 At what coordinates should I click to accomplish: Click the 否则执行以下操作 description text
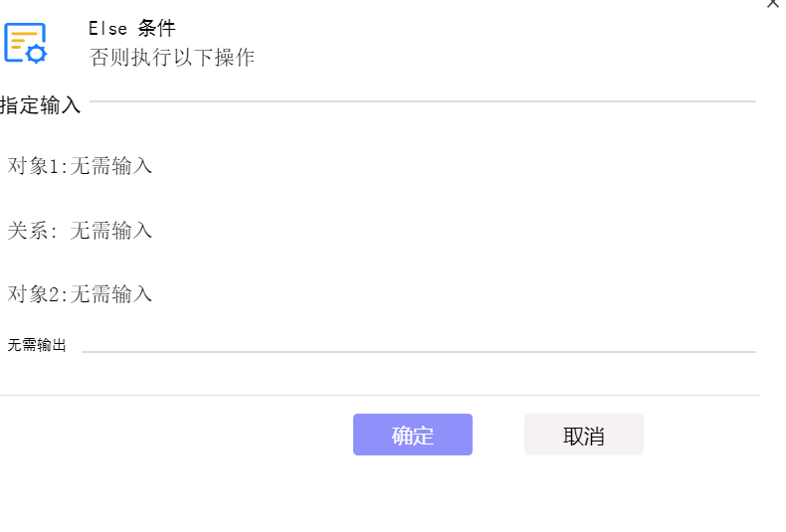172,58
